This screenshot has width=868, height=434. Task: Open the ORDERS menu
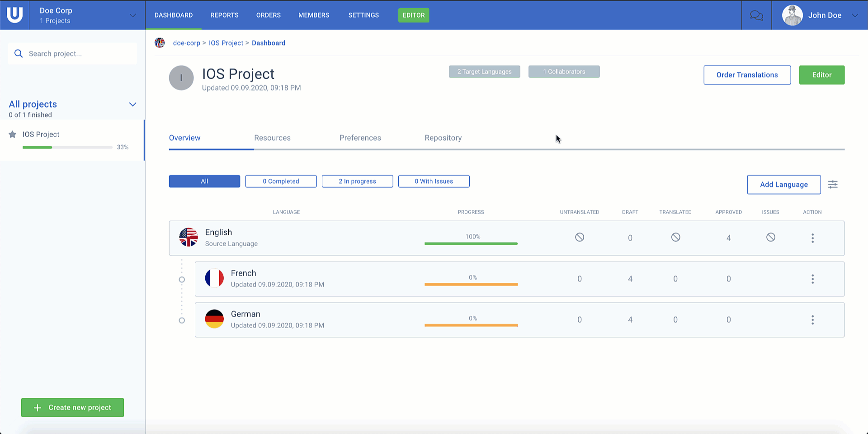pos(269,15)
